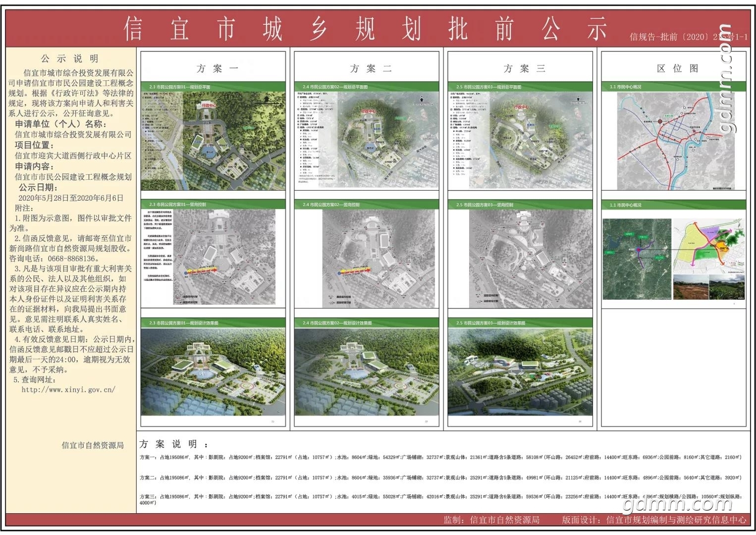Select the green bar 2.4 市民公园方案02—竖向控制
The width and height of the screenshot is (756, 535).
pyautogui.click(x=367, y=204)
